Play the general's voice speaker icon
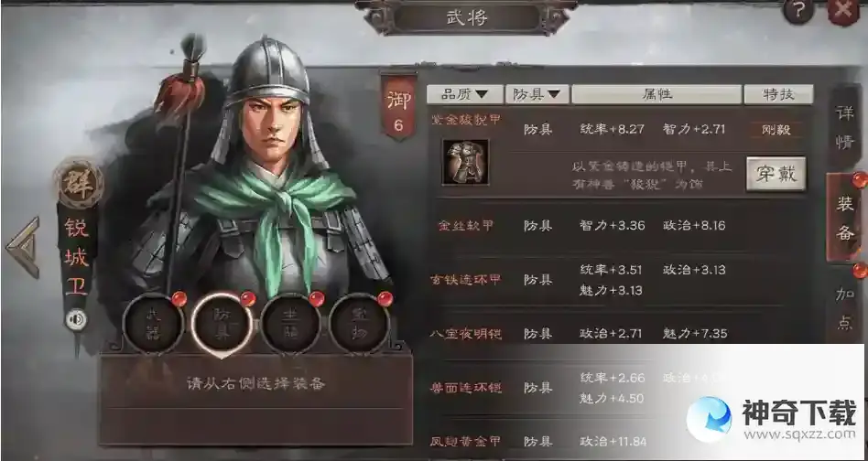This screenshot has width=868, height=461. (76, 319)
